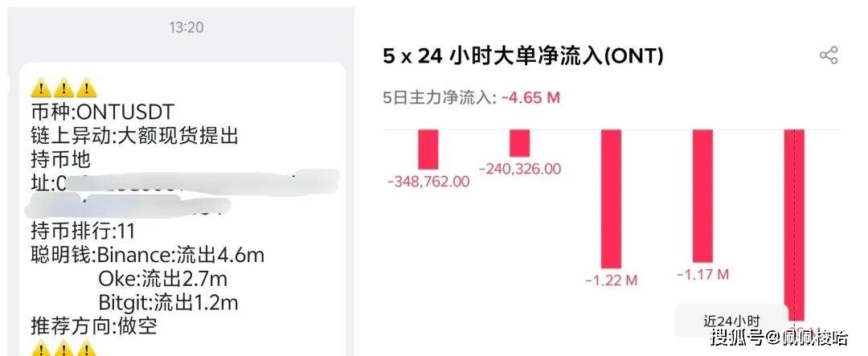Tap the Binance:流出4.6m entry
This screenshot has height=356, width=868.
(180, 256)
